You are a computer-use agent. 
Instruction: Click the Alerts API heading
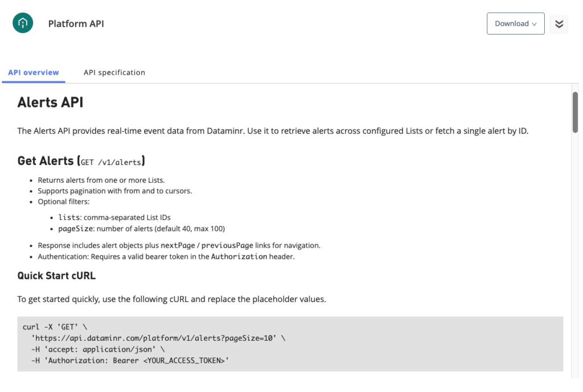click(50, 102)
